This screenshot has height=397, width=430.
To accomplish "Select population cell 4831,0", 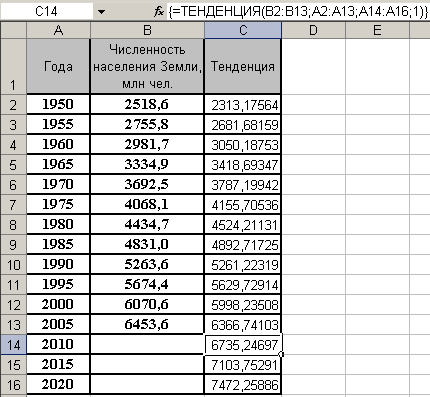I will pos(147,245).
